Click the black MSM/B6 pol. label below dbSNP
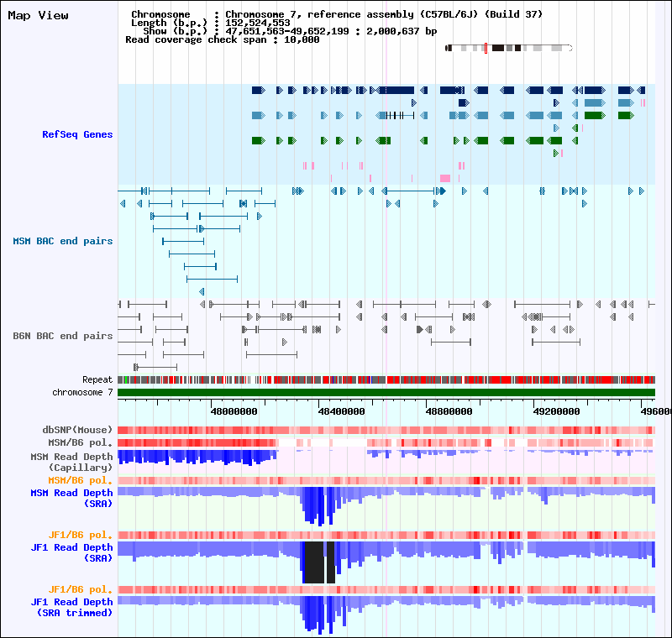The image size is (672, 638). (x=80, y=442)
